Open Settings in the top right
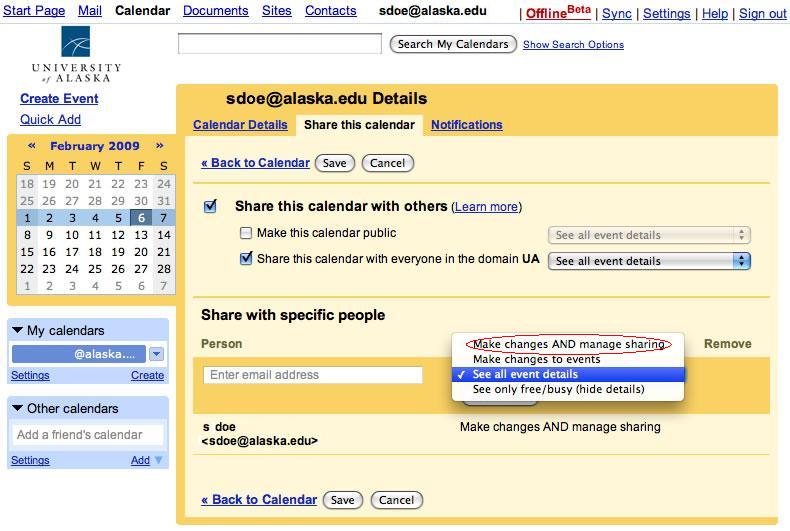The height and width of the screenshot is (531, 790). pos(667,14)
